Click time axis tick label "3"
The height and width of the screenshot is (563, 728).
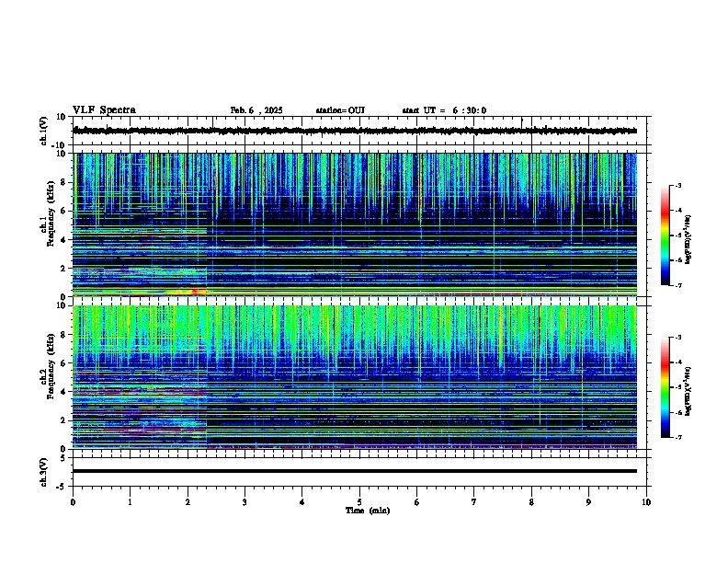[x=245, y=502]
